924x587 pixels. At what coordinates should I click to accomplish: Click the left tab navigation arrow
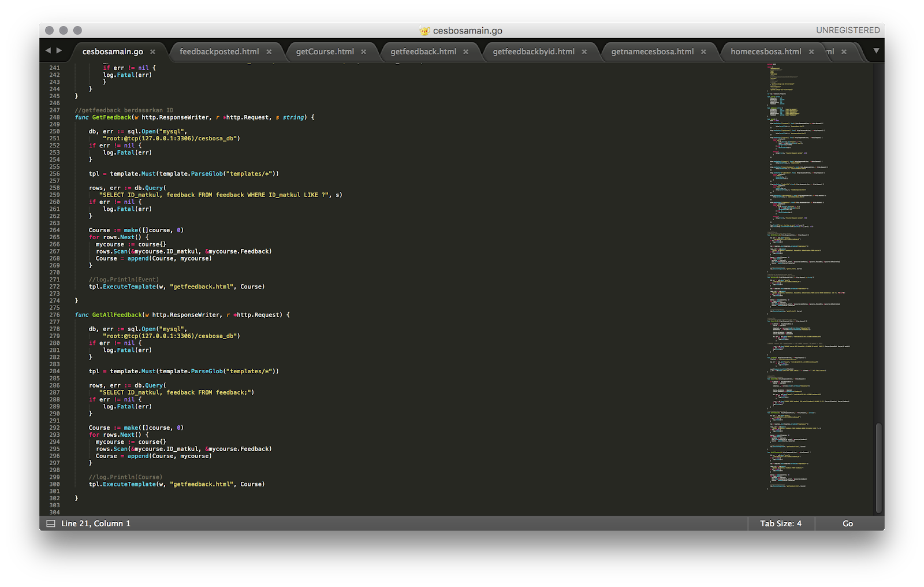(x=49, y=51)
